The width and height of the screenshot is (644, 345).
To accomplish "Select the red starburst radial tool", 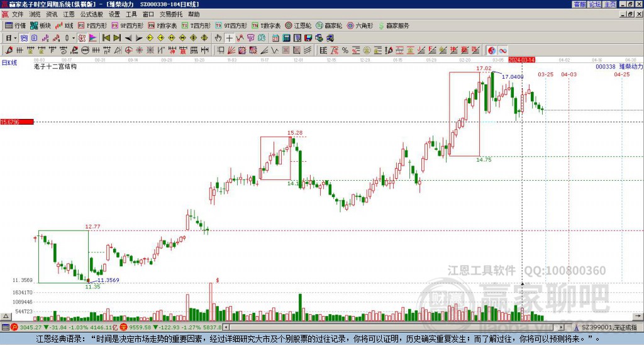I will 139,50.
